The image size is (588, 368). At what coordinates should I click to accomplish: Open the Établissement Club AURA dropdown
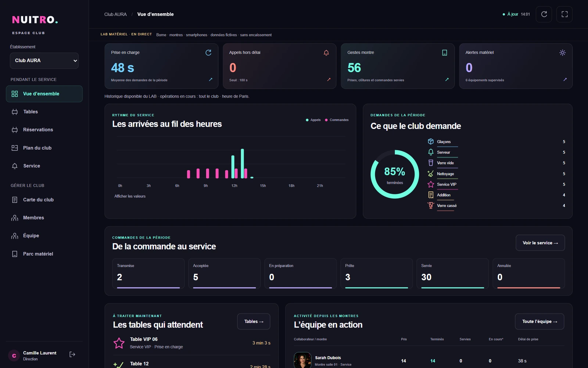(x=44, y=61)
